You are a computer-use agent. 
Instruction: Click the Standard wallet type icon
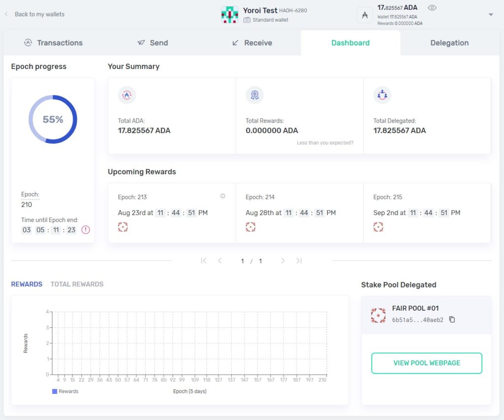tap(247, 20)
